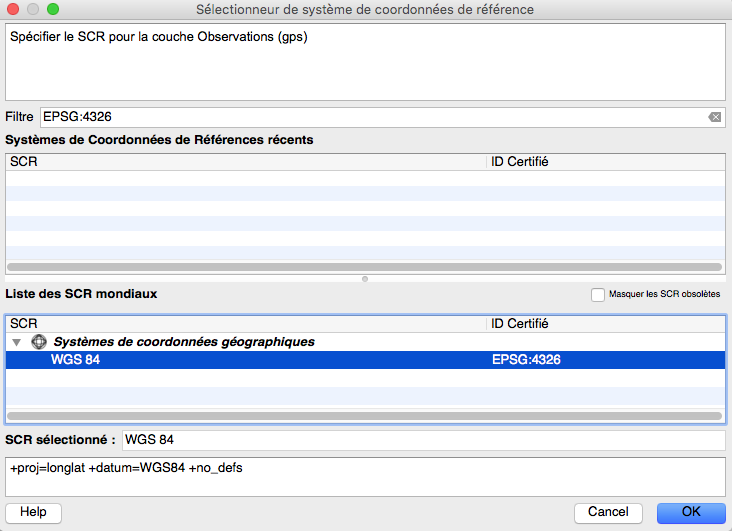Image resolution: width=732 pixels, height=531 pixels.
Task: Sort recent list by SCR column header
Action: [245, 161]
